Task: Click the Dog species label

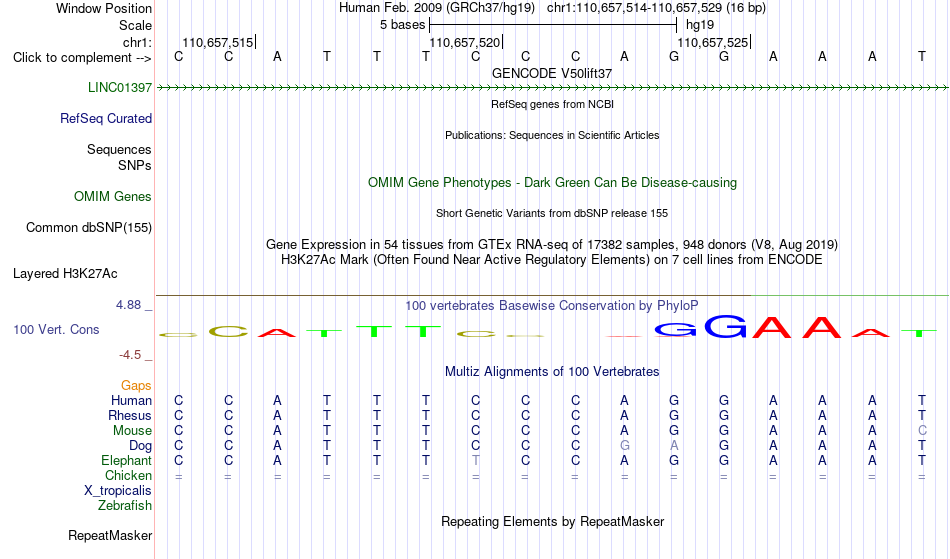Action: (x=140, y=446)
